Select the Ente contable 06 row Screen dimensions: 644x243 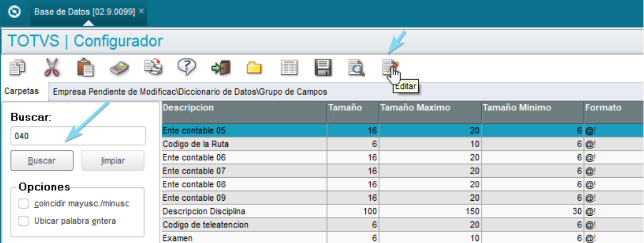tap(402, 157)
